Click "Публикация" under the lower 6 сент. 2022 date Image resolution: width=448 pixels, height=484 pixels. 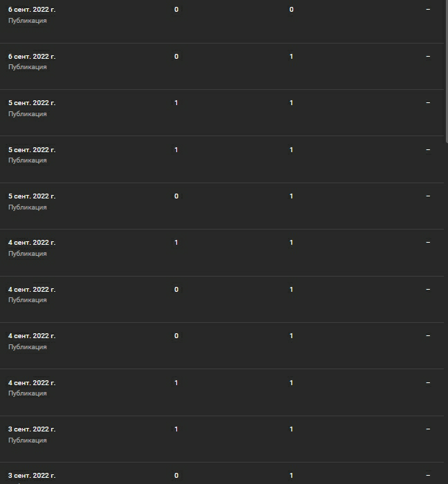(28, 67)
